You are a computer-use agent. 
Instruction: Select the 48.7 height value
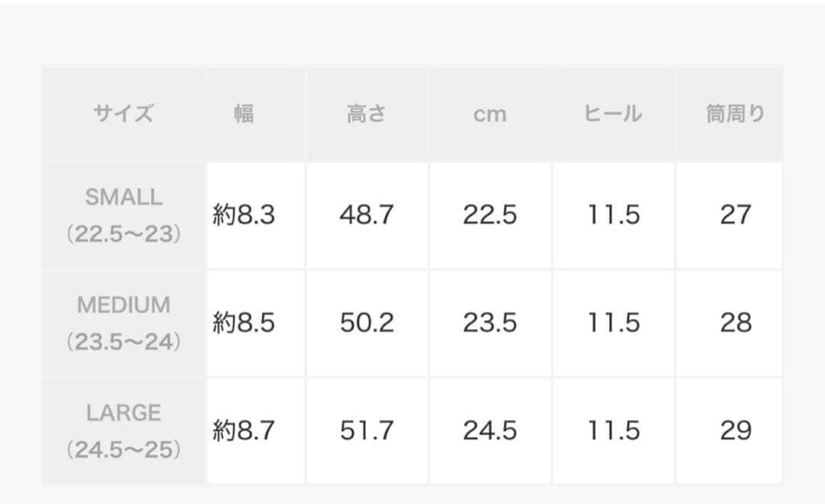[x=367, y=215]
